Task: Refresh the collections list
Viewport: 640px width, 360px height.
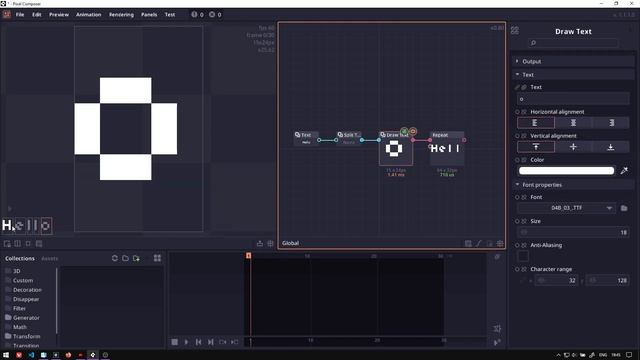Action: coord(115,258)
